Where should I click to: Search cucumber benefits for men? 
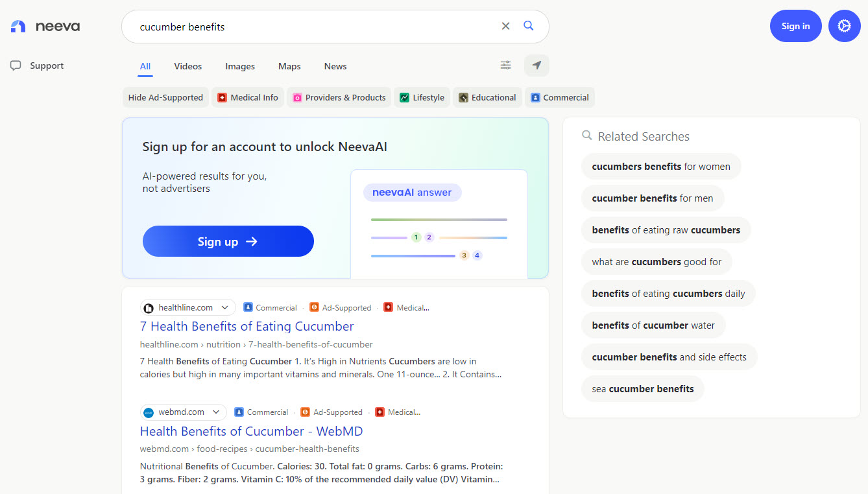(653, 198)
